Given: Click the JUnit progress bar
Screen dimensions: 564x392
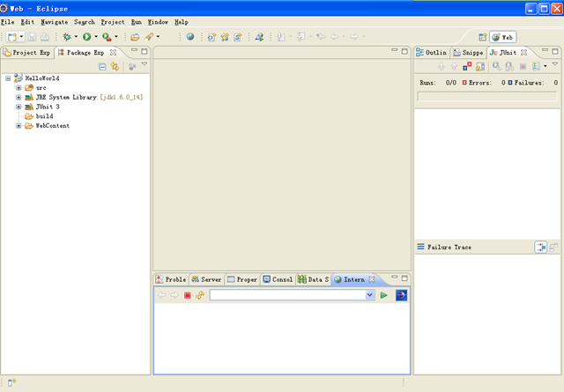Looking at the screenshot, I should 487,96.
